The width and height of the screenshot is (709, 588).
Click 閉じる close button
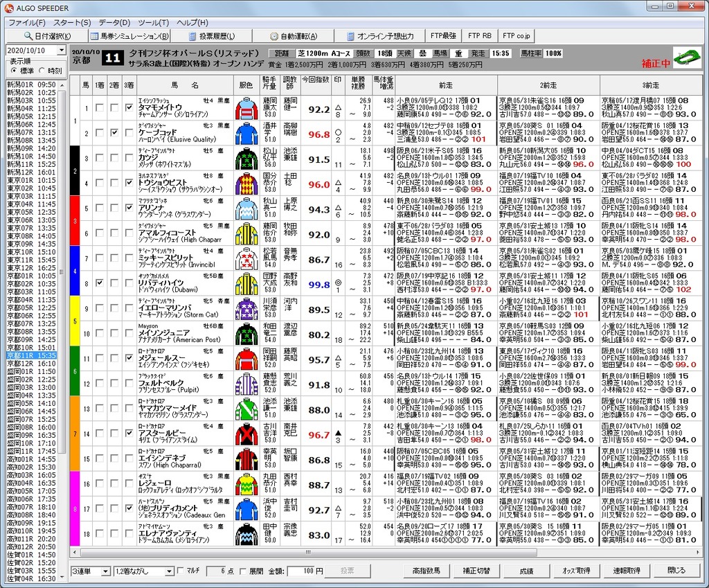click(x=677, y=571)
